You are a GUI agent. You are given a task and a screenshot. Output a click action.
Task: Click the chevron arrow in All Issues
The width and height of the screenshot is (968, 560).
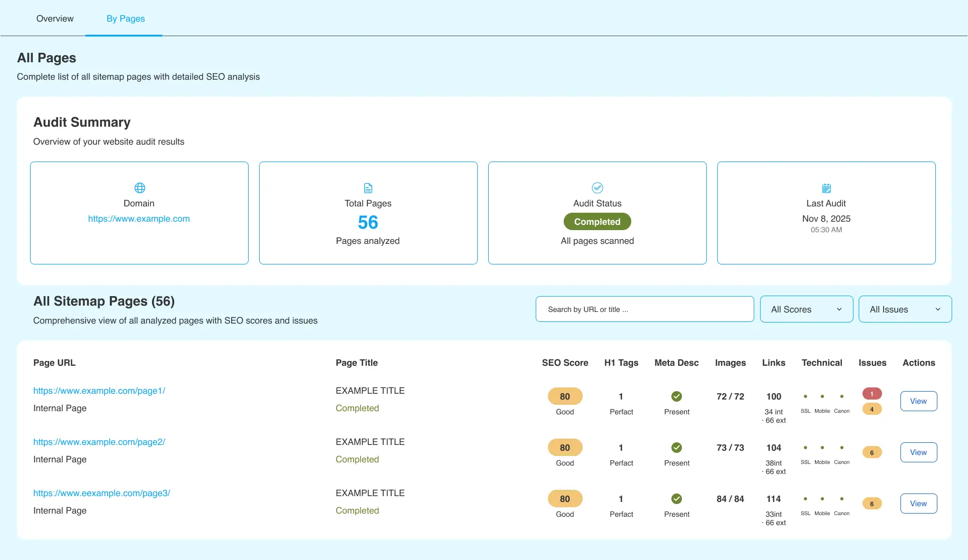click(x=937, y=309)
